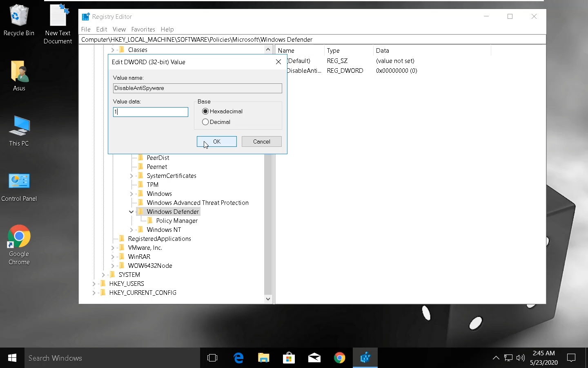Expand the VMware, Inc. node

113,248
